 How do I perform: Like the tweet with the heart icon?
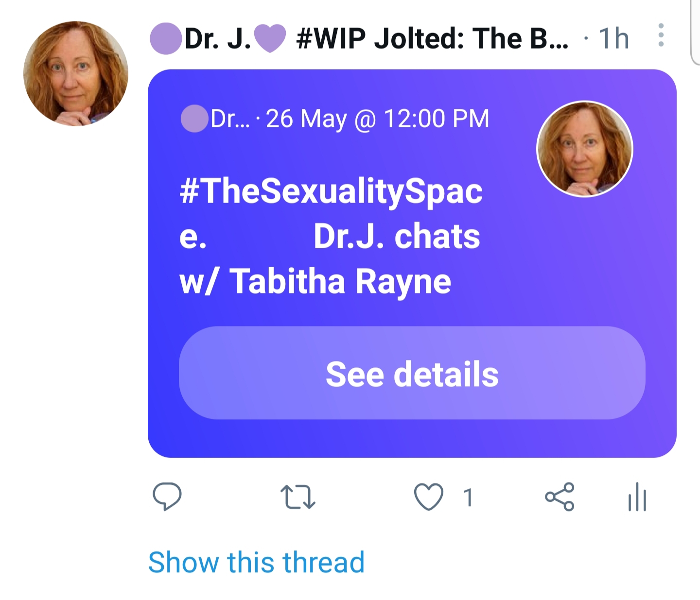coord(428,497)
